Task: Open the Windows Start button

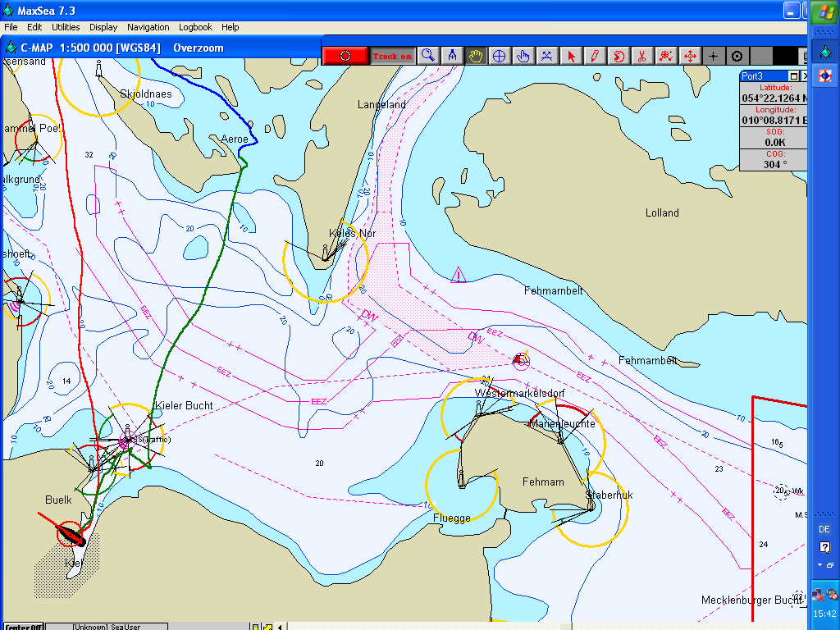Action: [x=825, y=11]
